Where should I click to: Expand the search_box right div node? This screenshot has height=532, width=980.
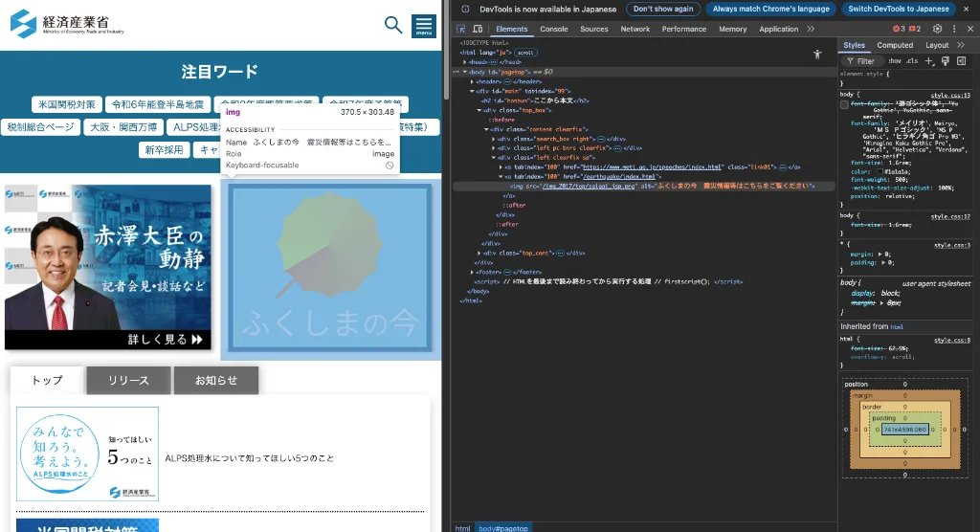point(493,139)
